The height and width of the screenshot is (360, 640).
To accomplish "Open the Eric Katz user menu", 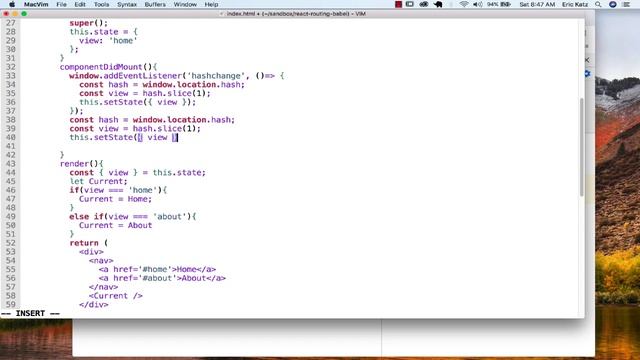I will [x=575, y=4].
